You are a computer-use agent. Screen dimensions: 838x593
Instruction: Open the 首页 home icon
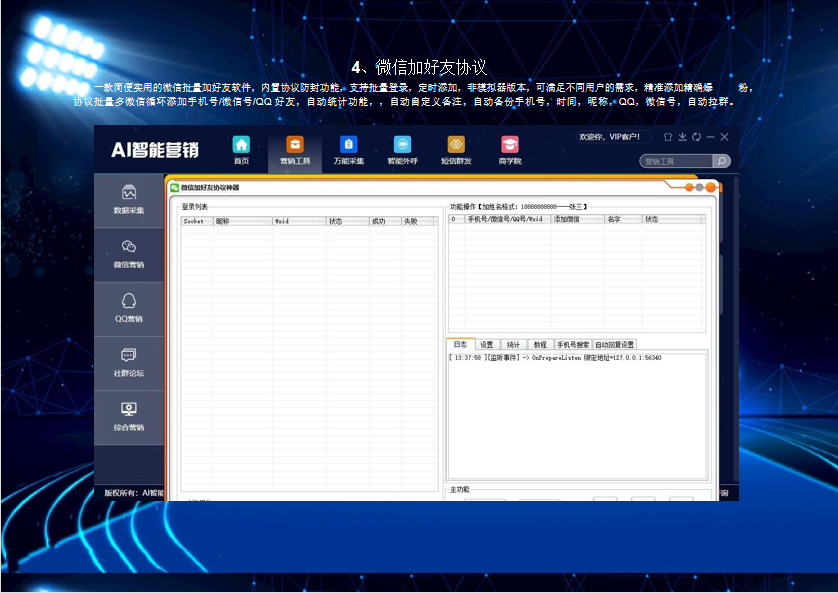(242, 145)
